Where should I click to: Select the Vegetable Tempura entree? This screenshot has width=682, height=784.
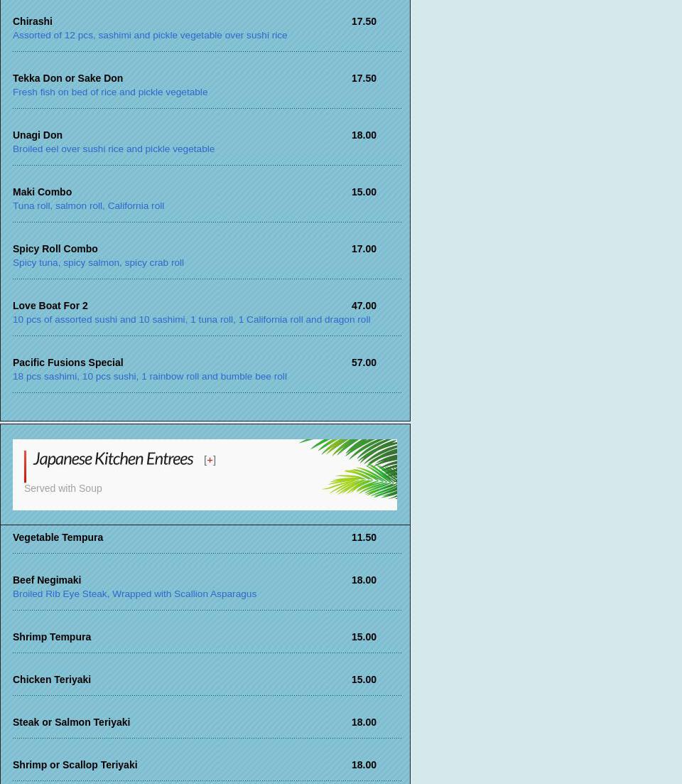(58, 537)
